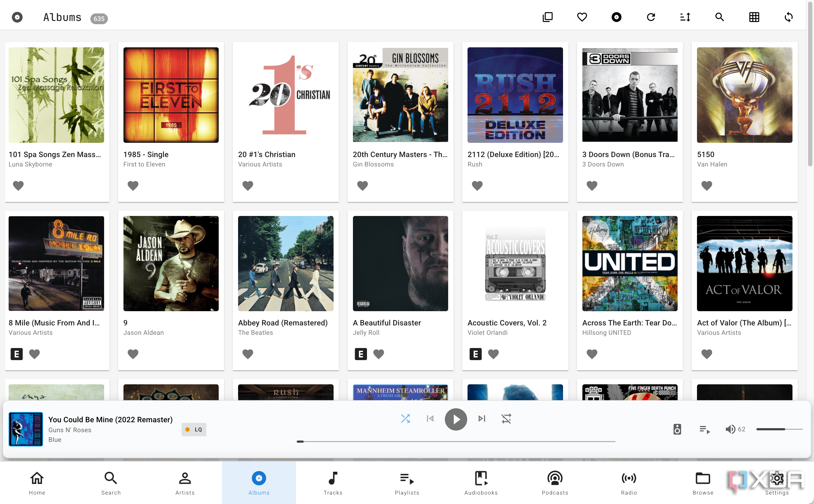Open the Podcasts section
Image resolution: width=814 pixels, height=504 pixels.
click(x=555, y=483)
